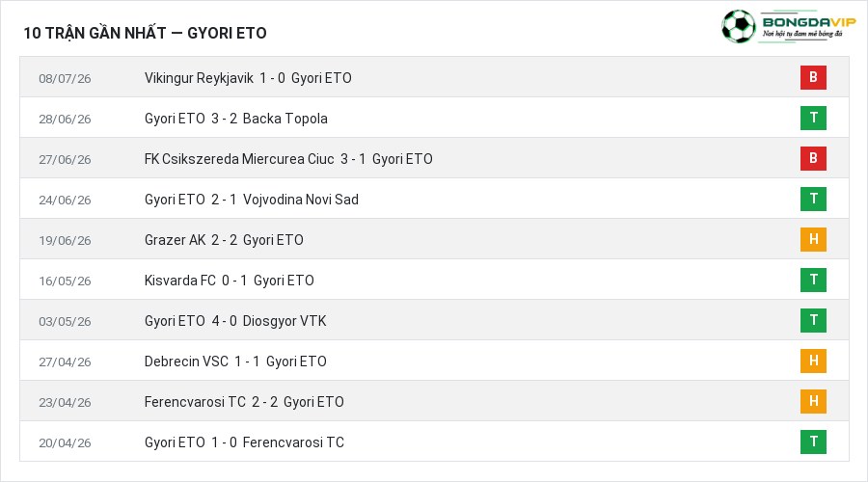Select FK Csikszereda Miercurea Ciuc match row

tap(434, 158)
